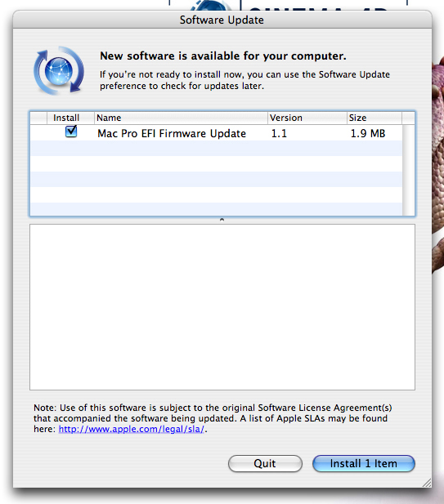Image resolution: width=444 pixels, height=504 pixels.
Task: Click the window resize grip in the corner
Action: click(427, 483)
